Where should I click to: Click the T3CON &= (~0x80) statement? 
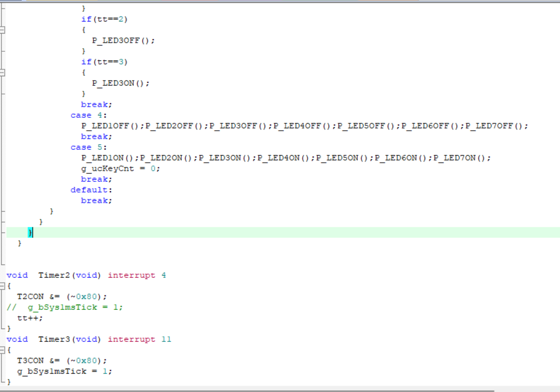pyautogui.click(x=62, y=361)
